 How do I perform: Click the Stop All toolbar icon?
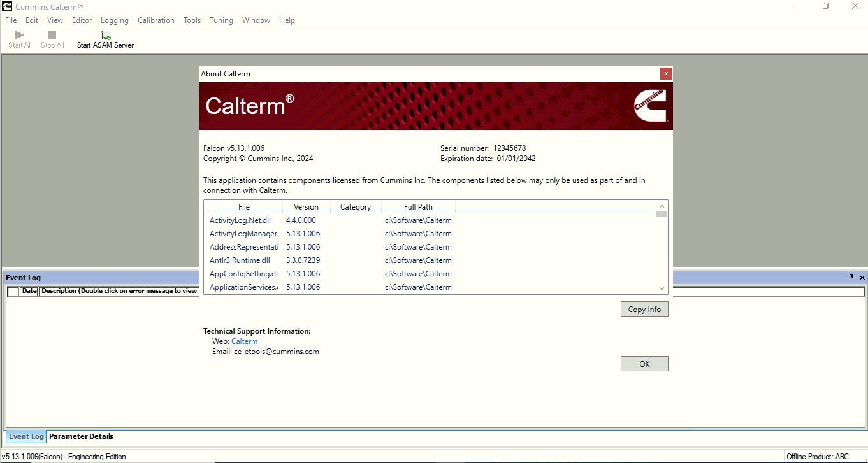[52, 35]
